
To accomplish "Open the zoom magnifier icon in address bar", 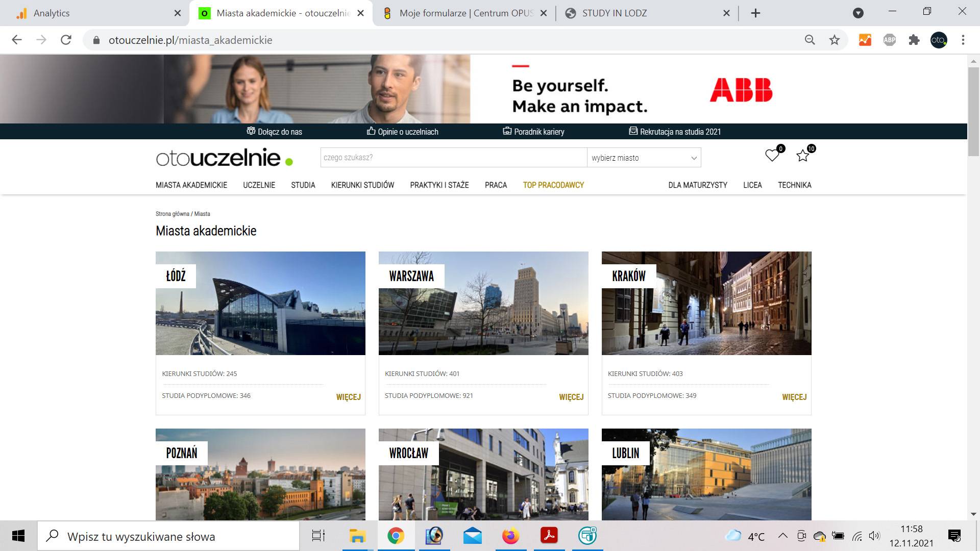I will [810, 40].
